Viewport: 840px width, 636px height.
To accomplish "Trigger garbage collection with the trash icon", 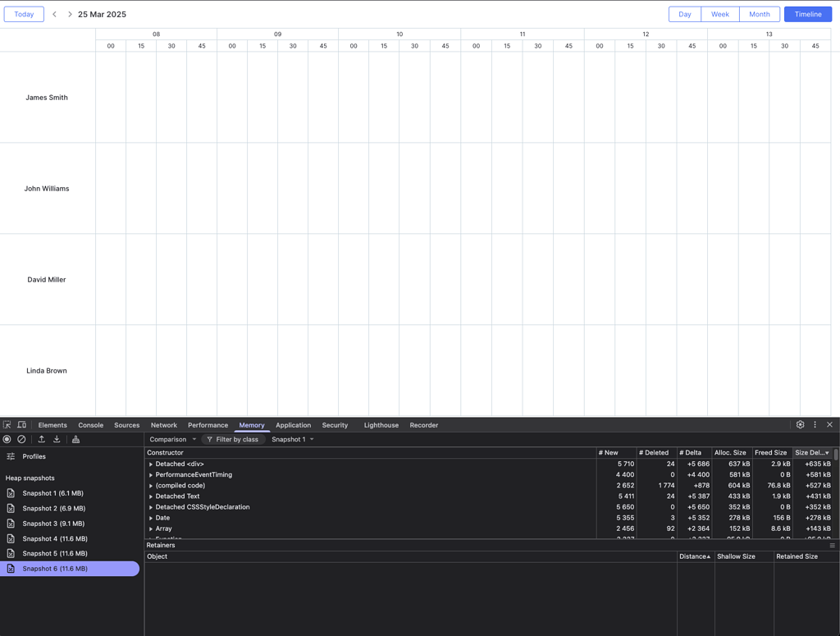I will pyautogui.click(x=75, y=439).
